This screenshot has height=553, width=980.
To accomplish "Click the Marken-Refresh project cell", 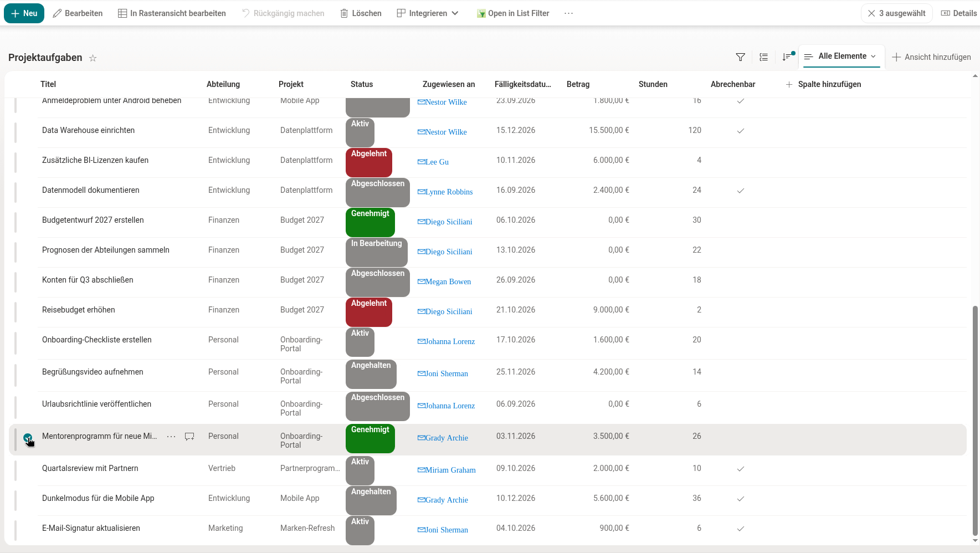I will coord(307,528).
